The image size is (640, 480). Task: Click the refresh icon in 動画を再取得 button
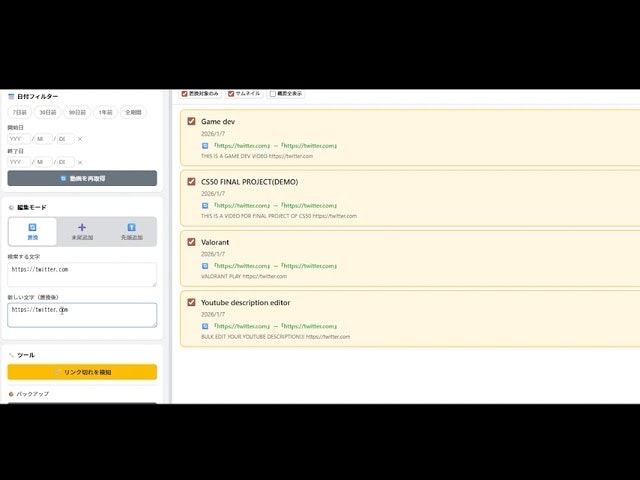pyautogui.click(x=63, y=179)
